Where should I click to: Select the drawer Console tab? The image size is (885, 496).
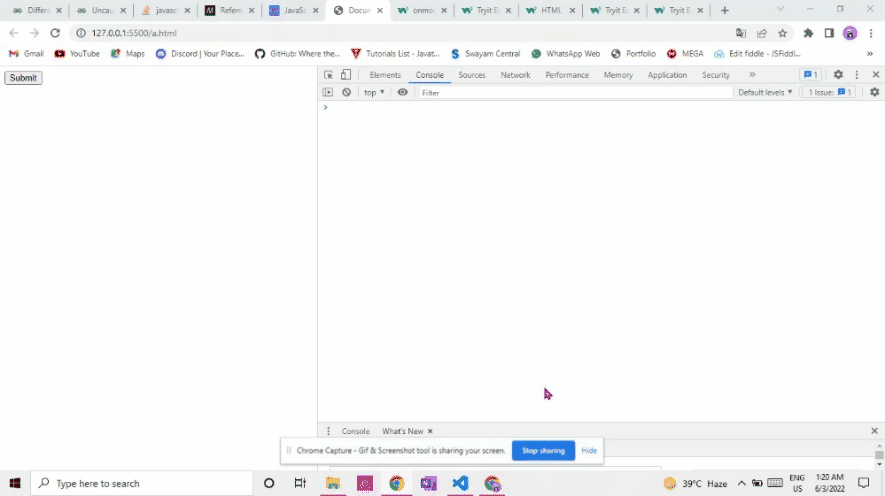[356, 431]
